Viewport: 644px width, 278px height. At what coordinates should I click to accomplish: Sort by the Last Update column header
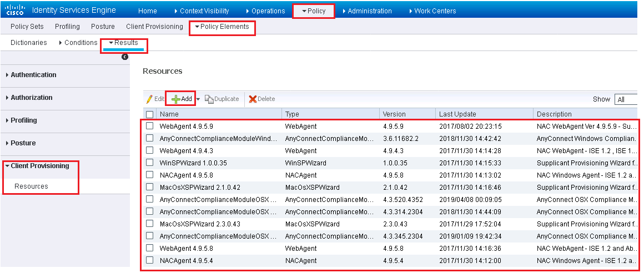click(x=457, y=114)
